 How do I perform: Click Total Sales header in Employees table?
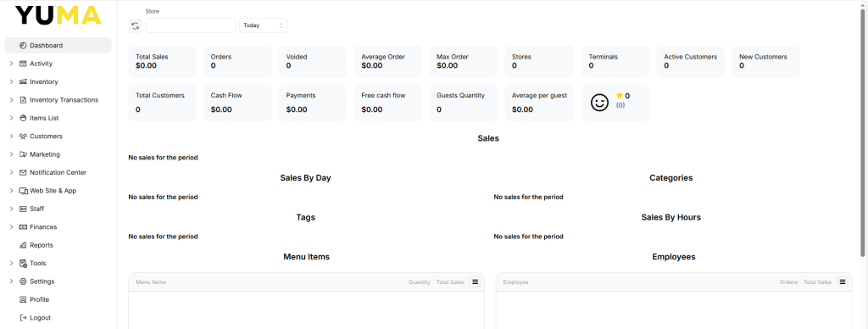point(817,282)
